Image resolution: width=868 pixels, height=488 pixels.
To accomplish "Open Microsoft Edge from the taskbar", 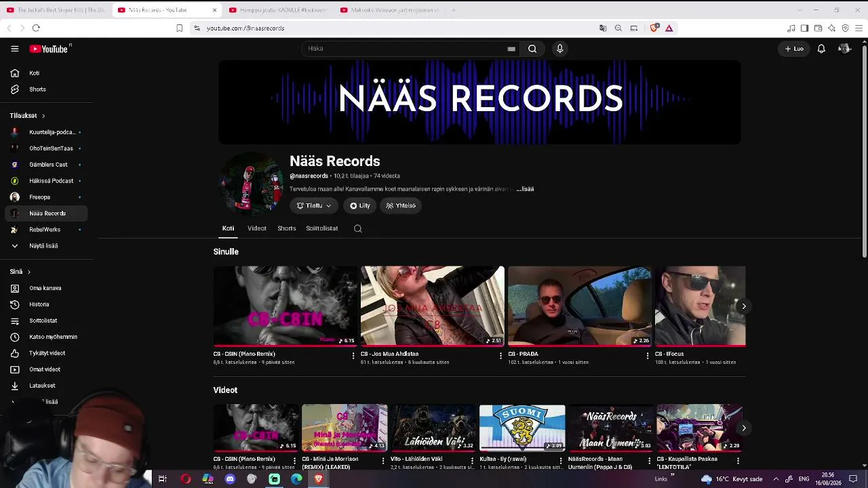I will [296, 479].
